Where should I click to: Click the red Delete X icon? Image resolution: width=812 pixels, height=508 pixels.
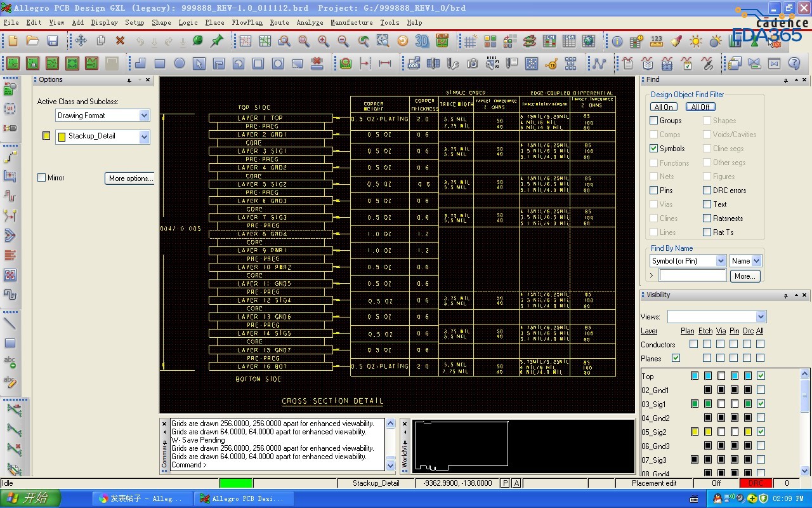120,41
